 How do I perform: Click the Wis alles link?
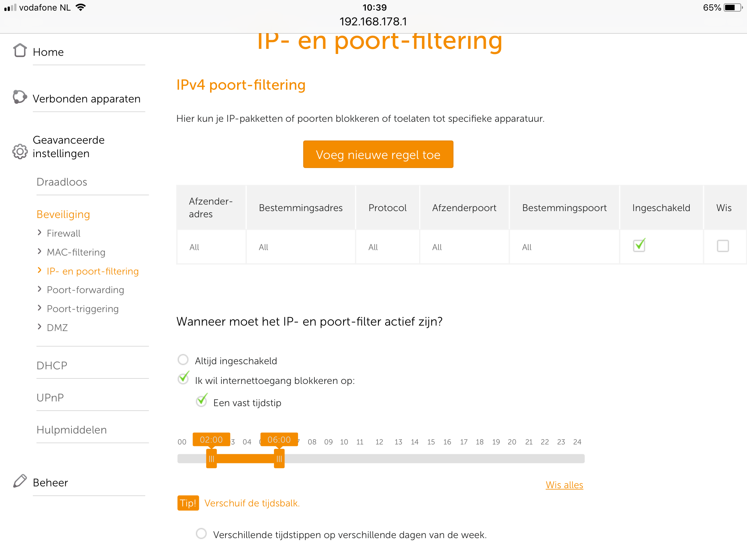[564, 485]
